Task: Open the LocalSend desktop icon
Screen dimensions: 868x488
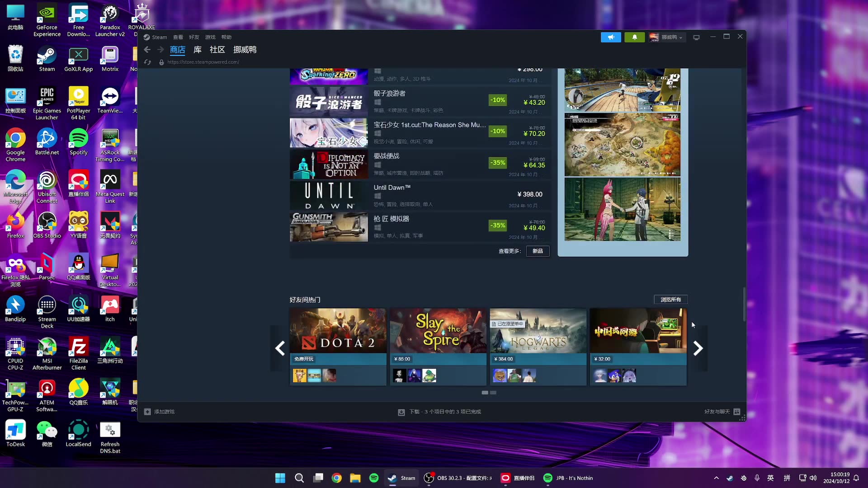Action: click(79, 434)
